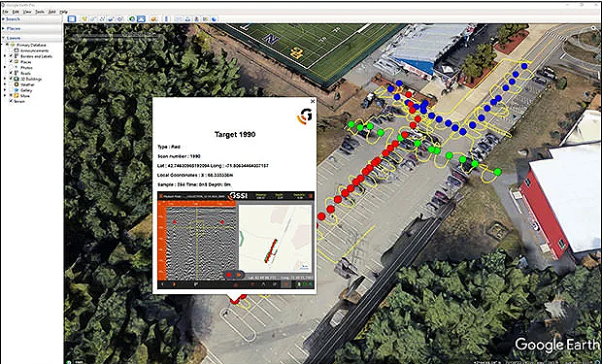The image size is (602, 364).
Task: Open the File menu
Action: (5, 12)
